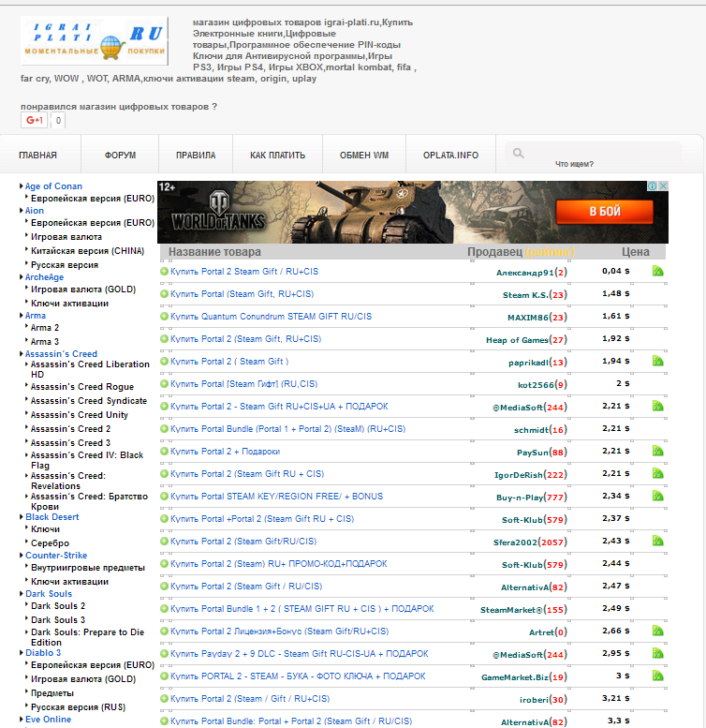Open the КАК ПЛАТИТЬ menu item
The height and width of the screenshot is (728, 706).
[277, 156]
